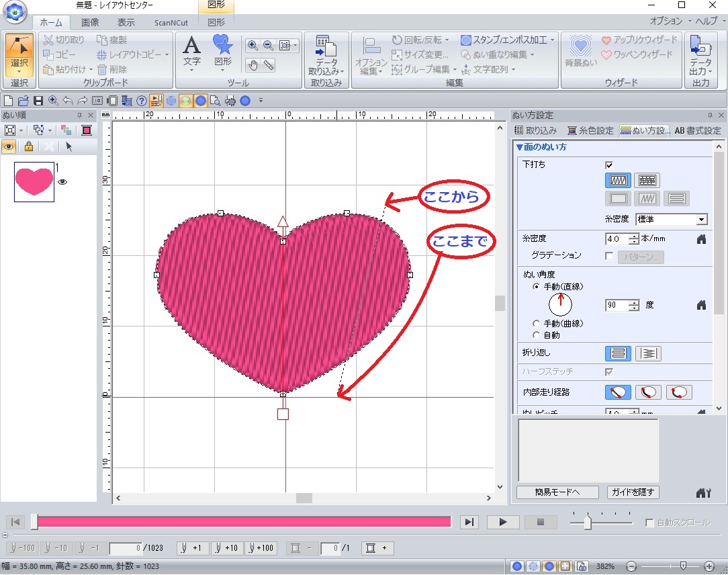Play the stitch simulation
This screenshot has height=575, width=728.
point(502,522)
